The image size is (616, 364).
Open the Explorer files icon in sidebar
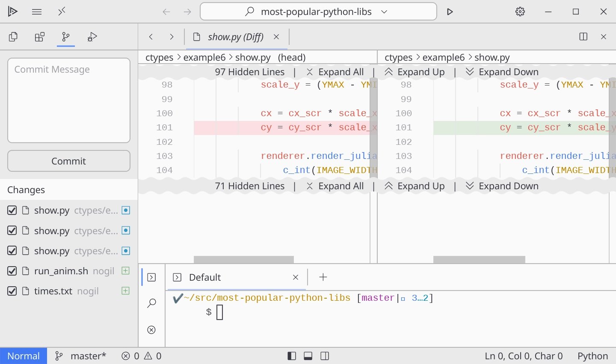(x=13, y=37)
